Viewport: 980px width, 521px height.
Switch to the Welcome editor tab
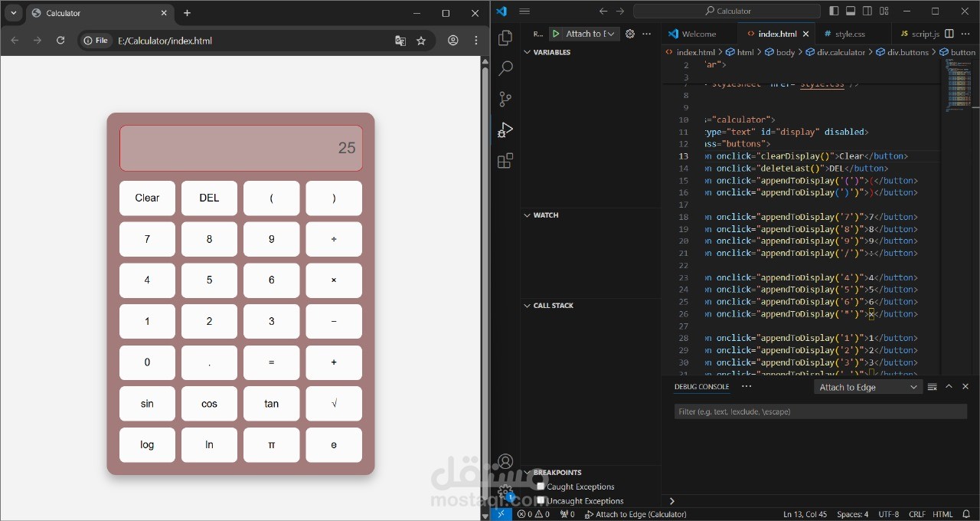pos(699,34)
